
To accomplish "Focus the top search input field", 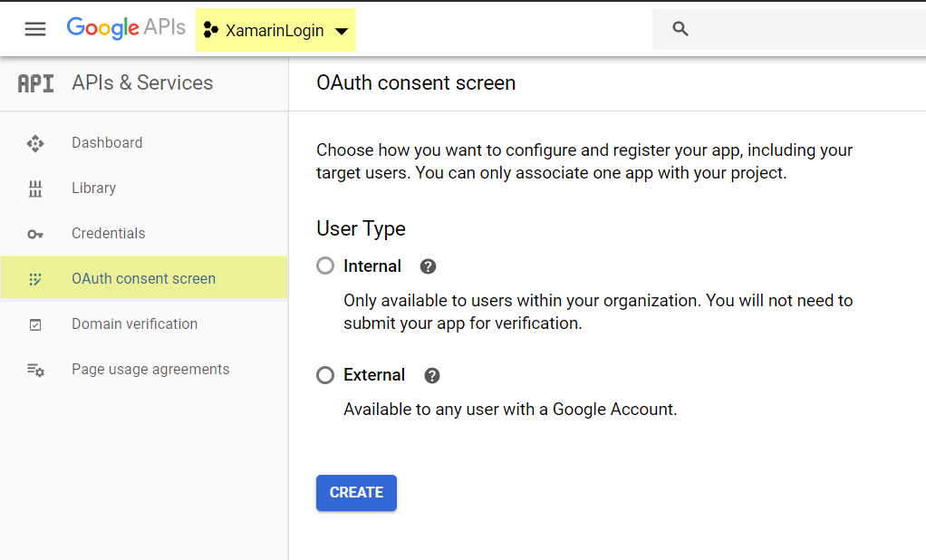I will tap(806, 30).
